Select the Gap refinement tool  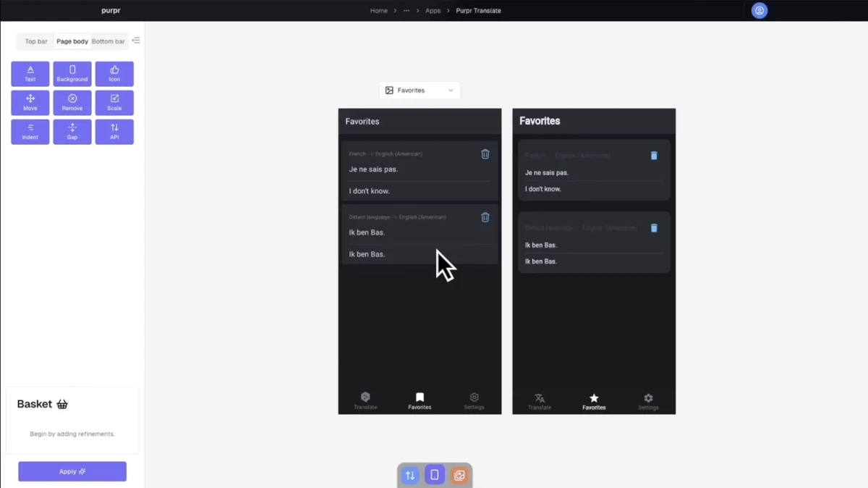click(72, 132)
